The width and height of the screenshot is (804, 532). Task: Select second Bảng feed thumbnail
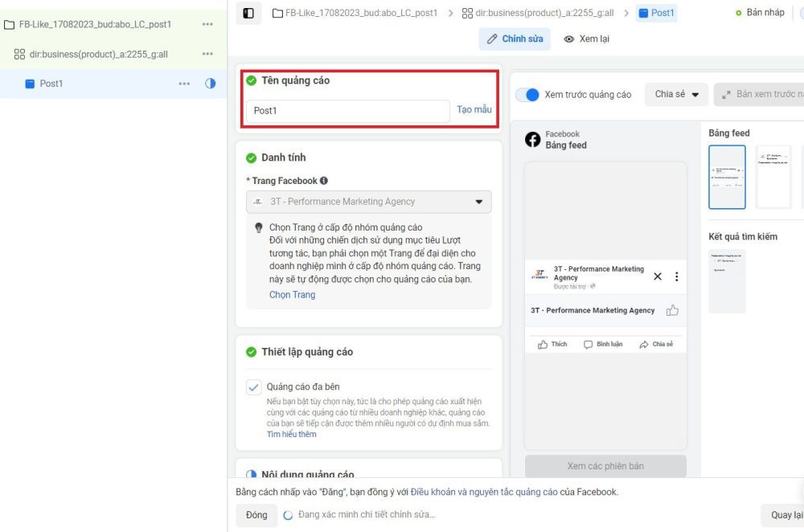coord(773,177)
